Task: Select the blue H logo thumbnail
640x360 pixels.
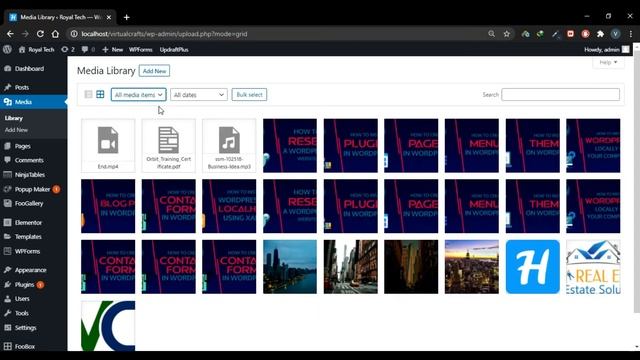Action: 533,267
